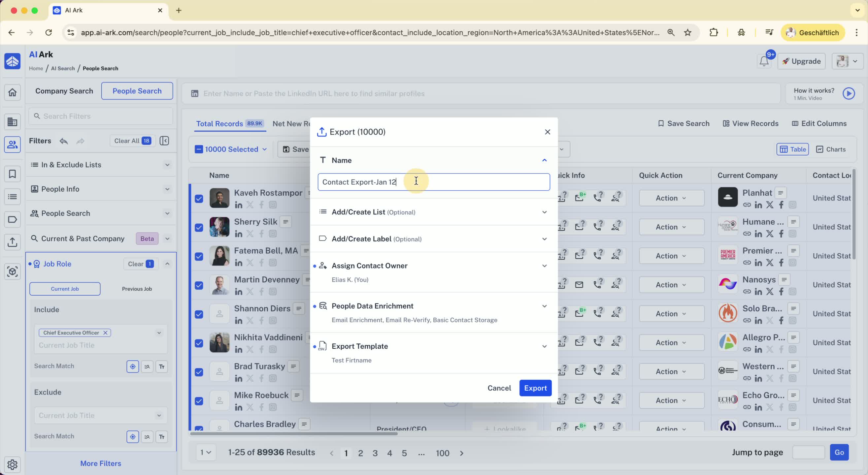The width and height of the screenshot is (868, 475).
Task: Click phone lookup icon in Sherry Silk row
Action: pyautogui.click(x=598, y=226)
